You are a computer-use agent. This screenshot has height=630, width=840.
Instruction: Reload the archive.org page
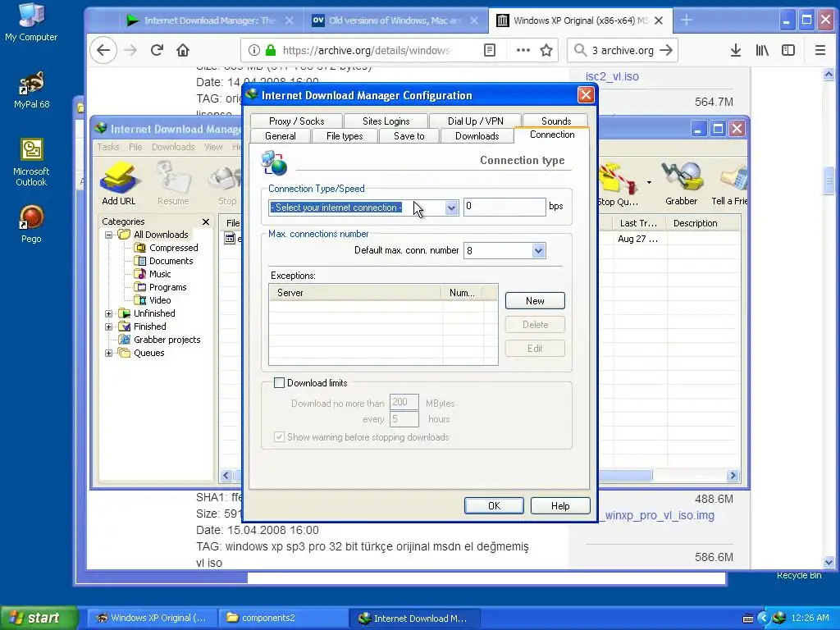coord(157,50)
